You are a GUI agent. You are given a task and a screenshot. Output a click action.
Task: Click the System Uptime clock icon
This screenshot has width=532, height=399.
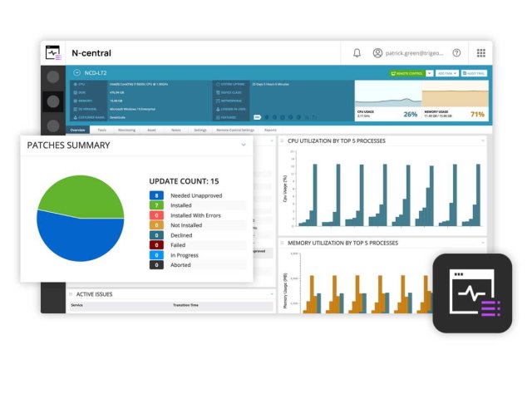tap(218, 84)
